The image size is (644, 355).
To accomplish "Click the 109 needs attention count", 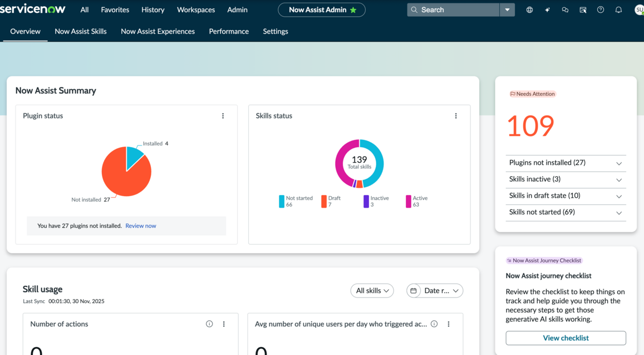I will point(530,126).
